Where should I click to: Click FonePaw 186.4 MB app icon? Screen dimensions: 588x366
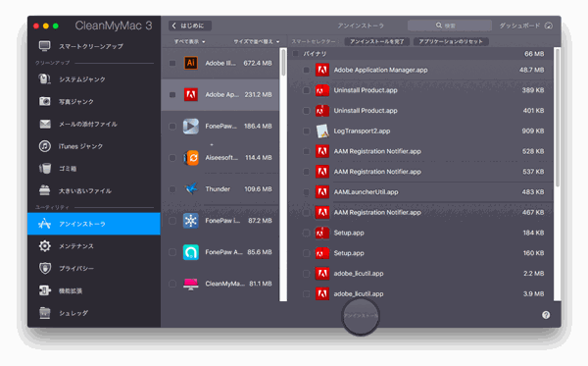[191, 127]
